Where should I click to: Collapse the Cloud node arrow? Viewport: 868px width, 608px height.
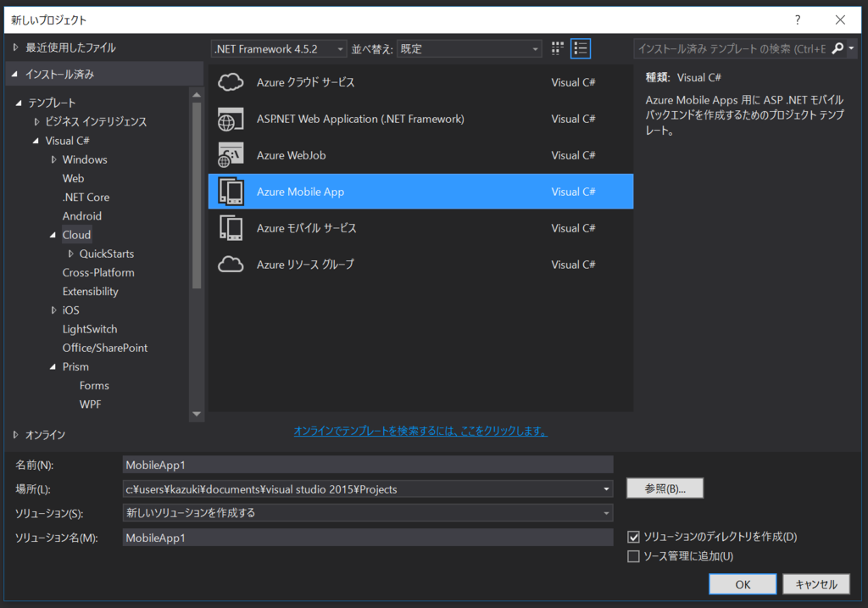[x=53, y=235]
